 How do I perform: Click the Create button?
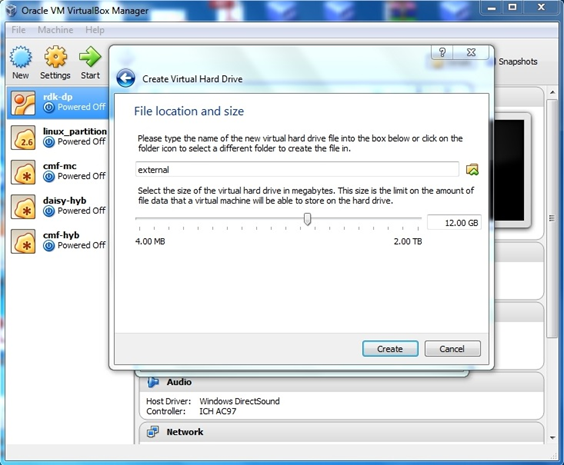(x=390, y=348)
